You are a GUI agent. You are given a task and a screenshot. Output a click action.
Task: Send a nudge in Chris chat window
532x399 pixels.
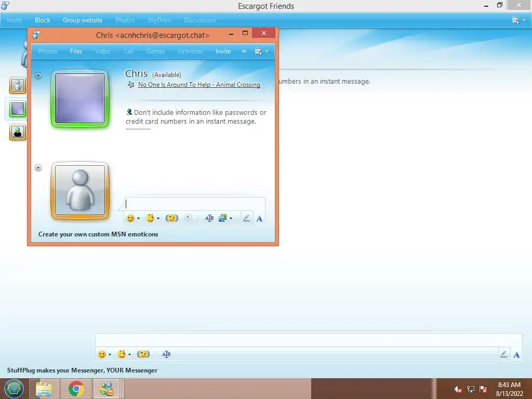171,218
